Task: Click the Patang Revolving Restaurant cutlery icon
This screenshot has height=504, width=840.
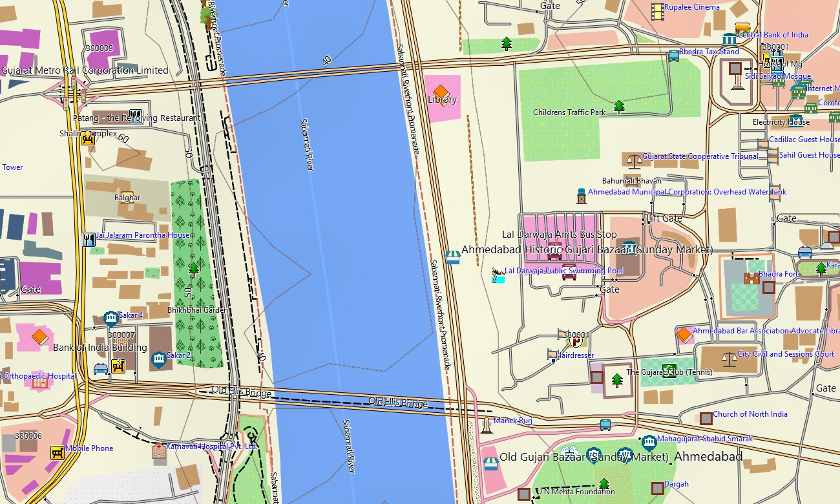Action: (135, 116)
